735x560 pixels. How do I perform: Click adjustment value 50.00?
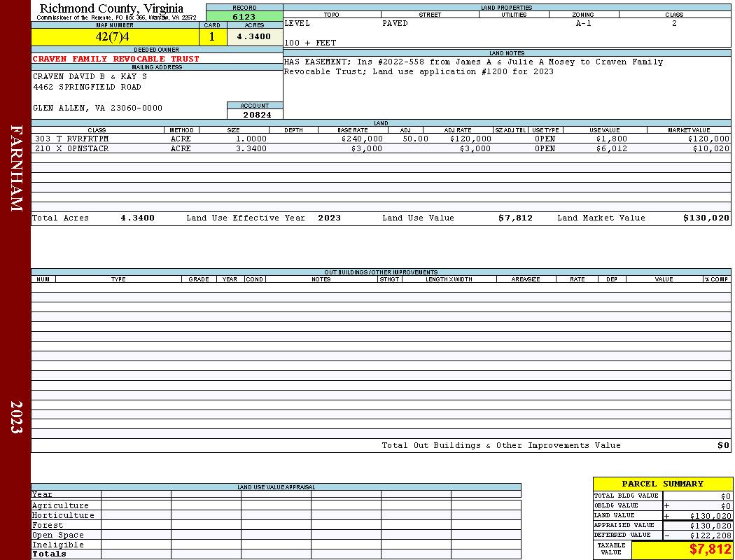pyautogui.click(x=415, y=139)
